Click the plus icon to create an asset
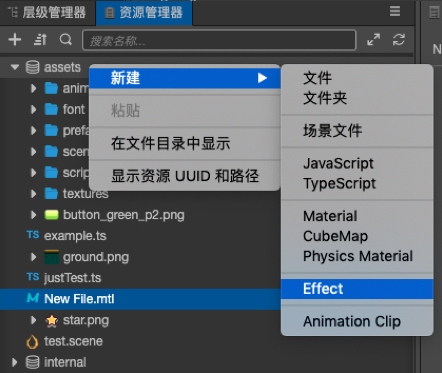The image size is (442, 373). click(x=15, y=40)
